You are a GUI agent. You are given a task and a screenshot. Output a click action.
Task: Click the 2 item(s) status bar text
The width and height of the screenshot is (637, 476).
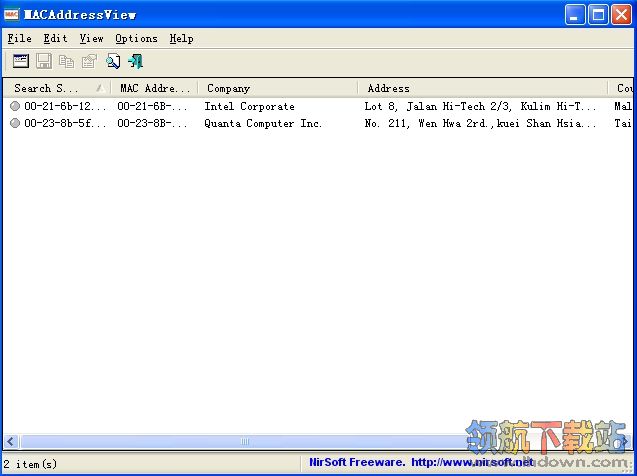pos(30,464)
